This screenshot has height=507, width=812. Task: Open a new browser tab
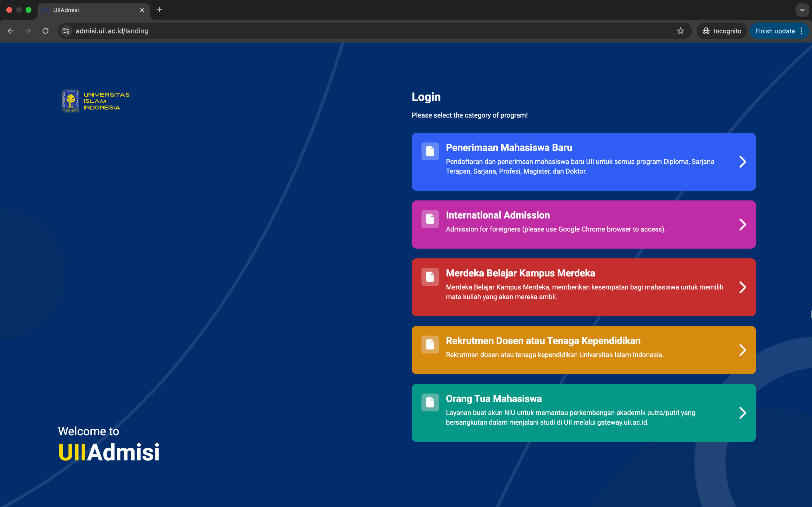click(159, 10)
